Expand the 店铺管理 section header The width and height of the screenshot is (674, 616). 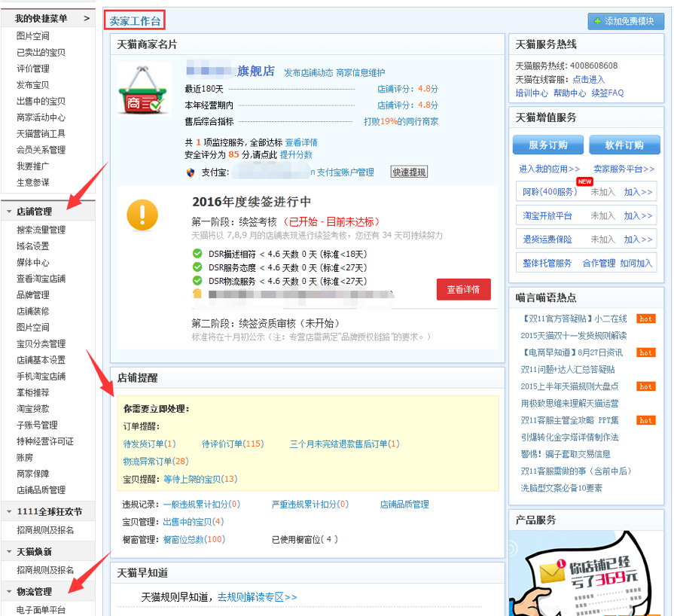(x=34, y=212)
